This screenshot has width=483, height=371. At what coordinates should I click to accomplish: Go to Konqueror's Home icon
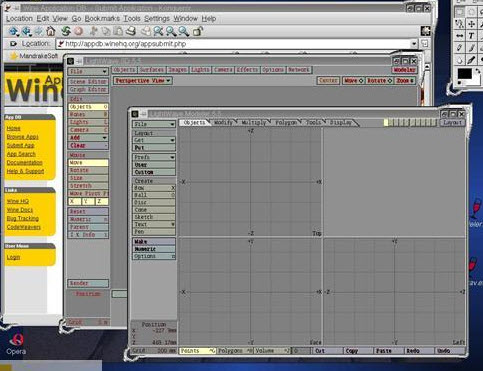click(x=51, y=31)
